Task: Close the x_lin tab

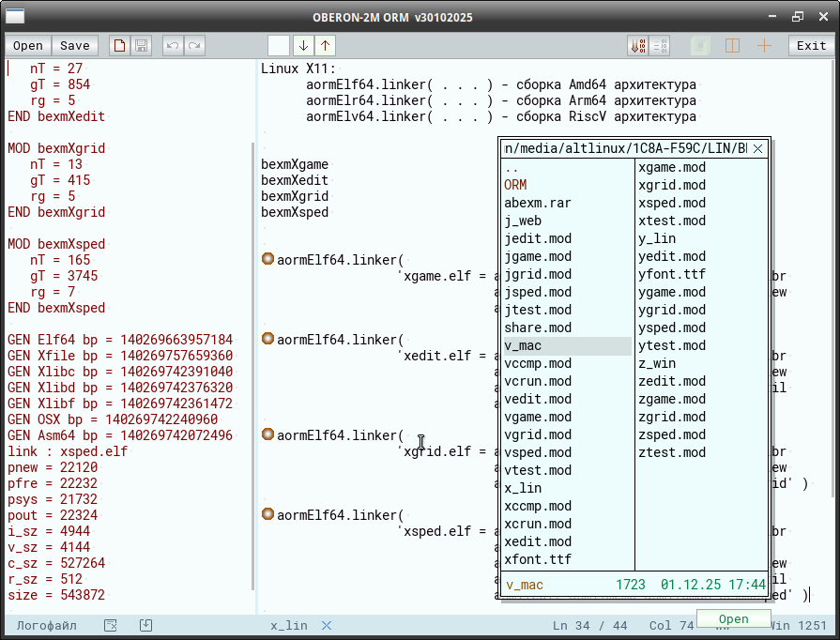Action: pyautogui.click(x=327, y=626)
